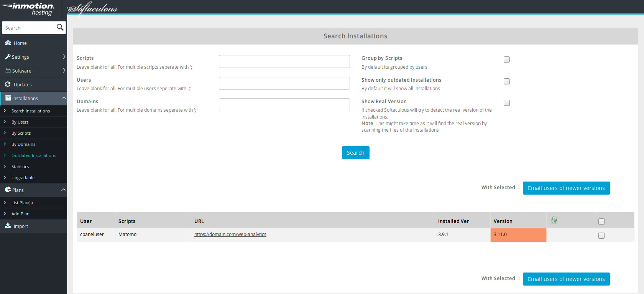644x294 pixels.
Task: Click the orange 3.11.0 version cell
Action: 518,235
